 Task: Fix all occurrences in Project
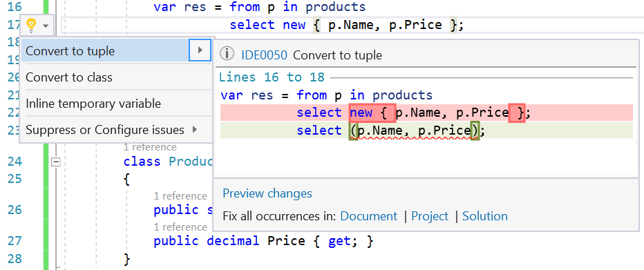(430, 216)
